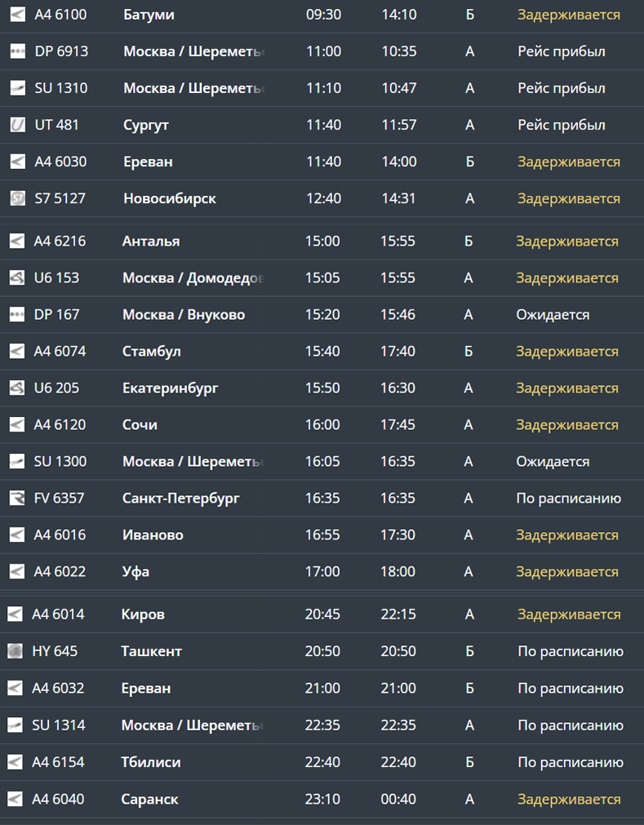
Task: Click the airline icon next to A4 6100
Action: pos(17,15)
